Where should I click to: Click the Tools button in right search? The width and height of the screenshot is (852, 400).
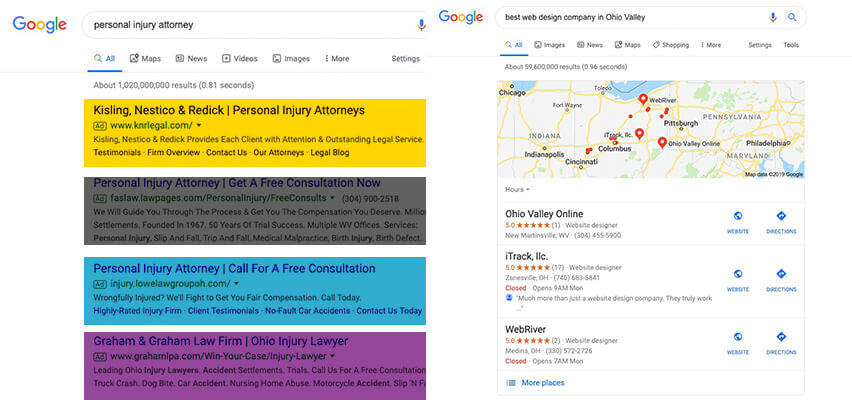point(791,45)
